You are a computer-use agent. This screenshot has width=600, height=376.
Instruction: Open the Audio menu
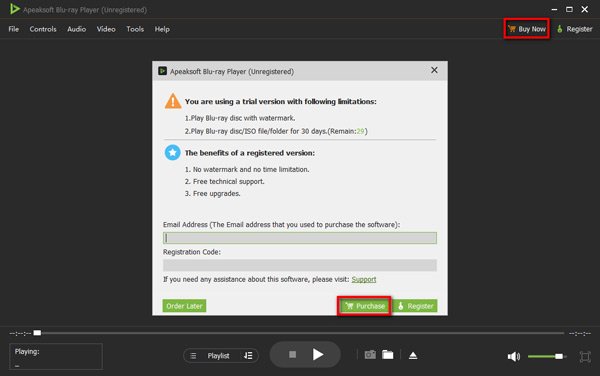[77, 29]
